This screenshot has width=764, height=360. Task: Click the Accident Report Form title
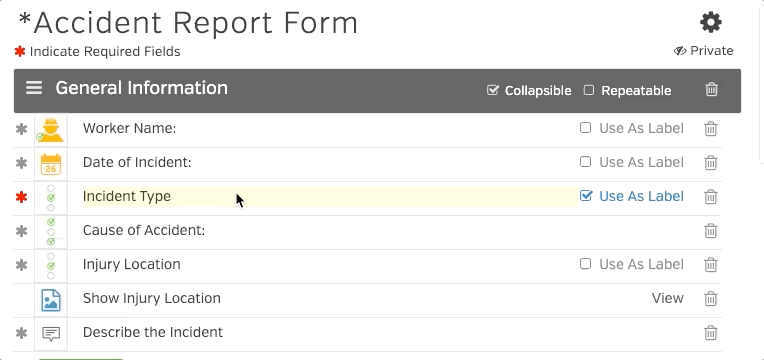(188, 22)
